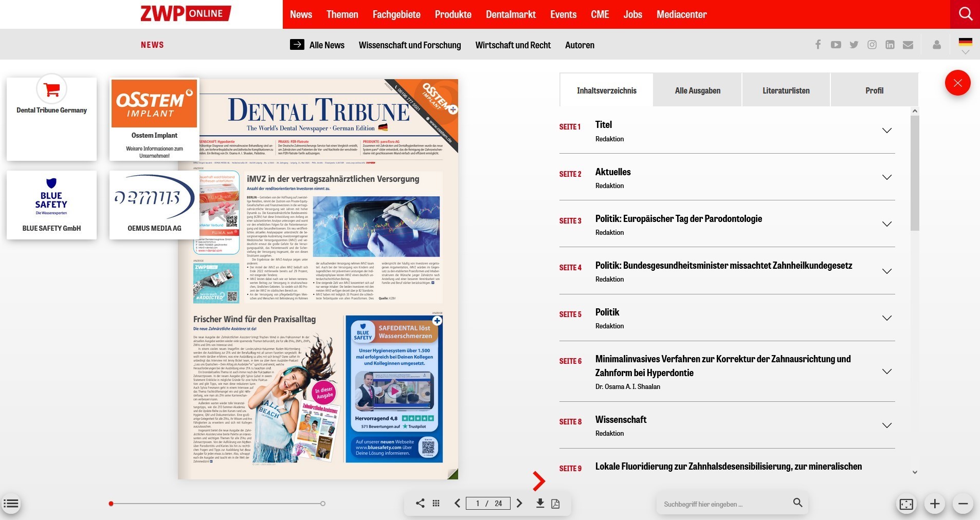Open Themen menu item

(342, 14)
